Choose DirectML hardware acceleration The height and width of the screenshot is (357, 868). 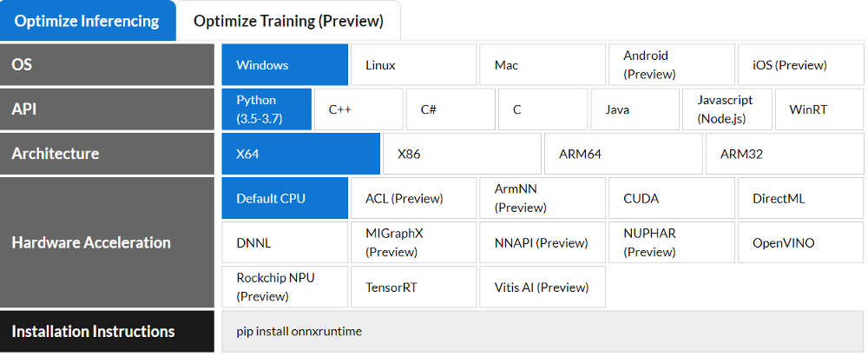(800, 198)
